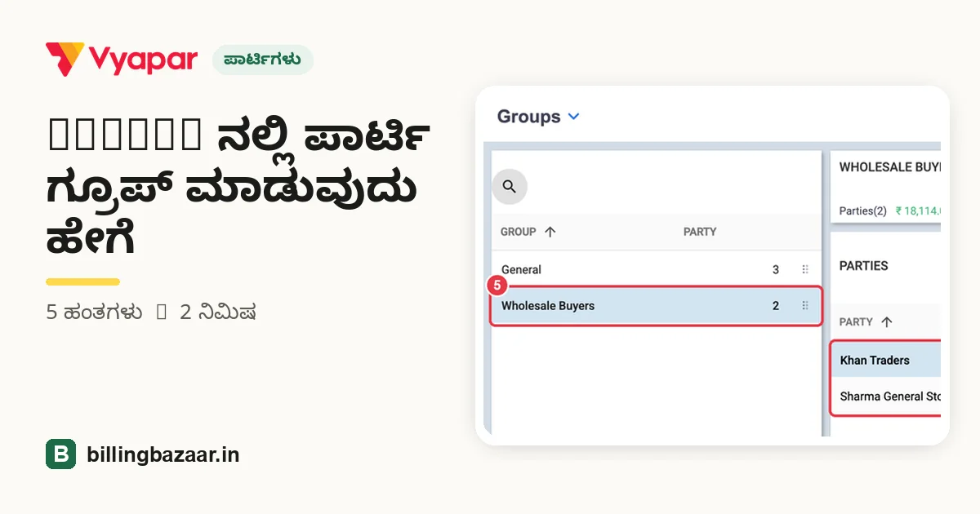Viewport: 980px width, 514px height.
Task: Select the Wholesale Buyers group row
Action: click(x=657, y=306)
